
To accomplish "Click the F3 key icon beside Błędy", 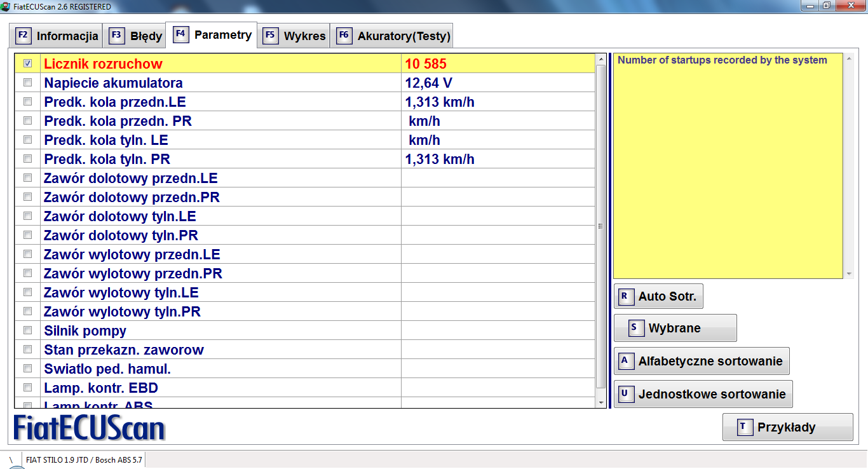I will pos(116,36).
